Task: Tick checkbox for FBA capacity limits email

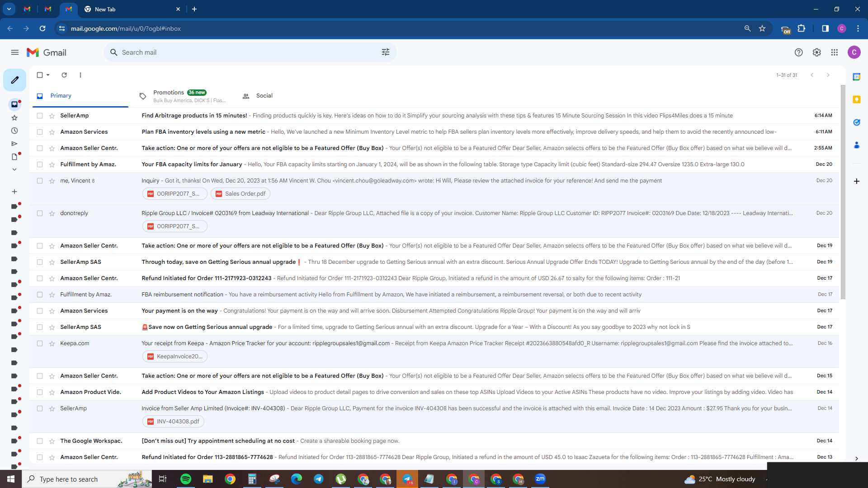Action: click(x=40, y=164)
